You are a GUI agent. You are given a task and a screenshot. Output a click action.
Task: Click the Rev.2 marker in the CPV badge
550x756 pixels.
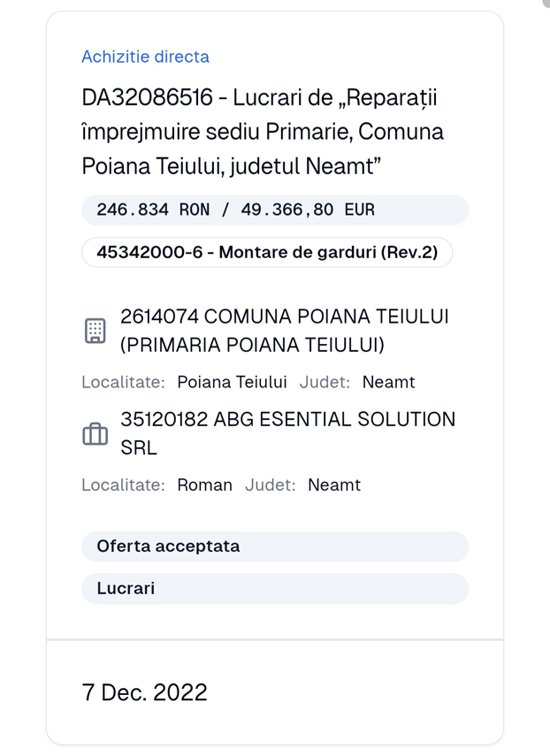click(x=418, y=252)
